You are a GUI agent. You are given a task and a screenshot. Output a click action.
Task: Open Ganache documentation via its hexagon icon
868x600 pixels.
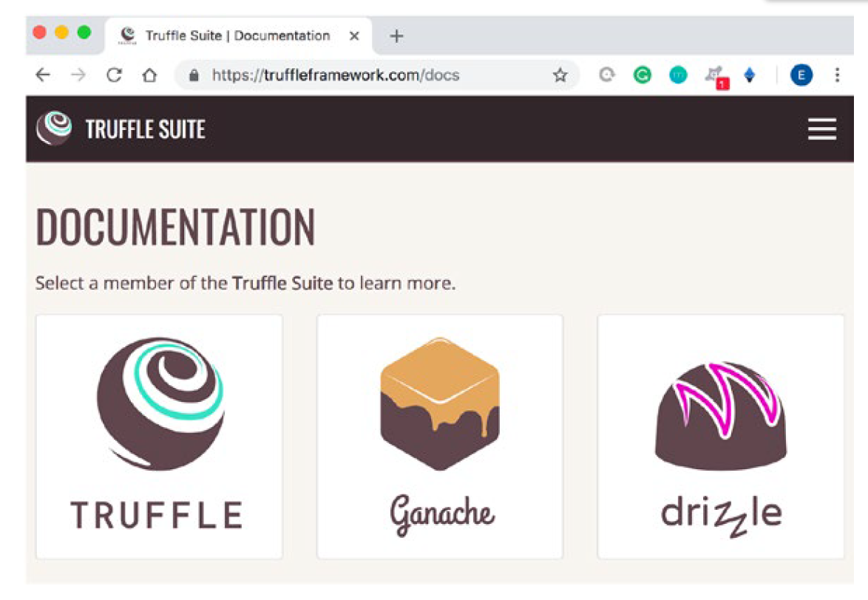[x=439, y=403]
